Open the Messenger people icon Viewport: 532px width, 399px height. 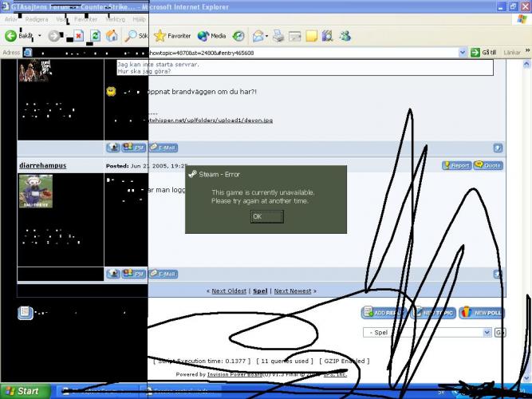345,36
